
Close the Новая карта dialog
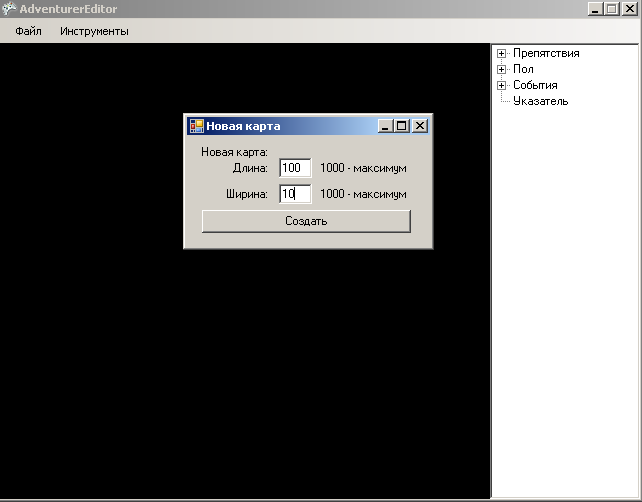pyautogui.click(x=420, y=126)
